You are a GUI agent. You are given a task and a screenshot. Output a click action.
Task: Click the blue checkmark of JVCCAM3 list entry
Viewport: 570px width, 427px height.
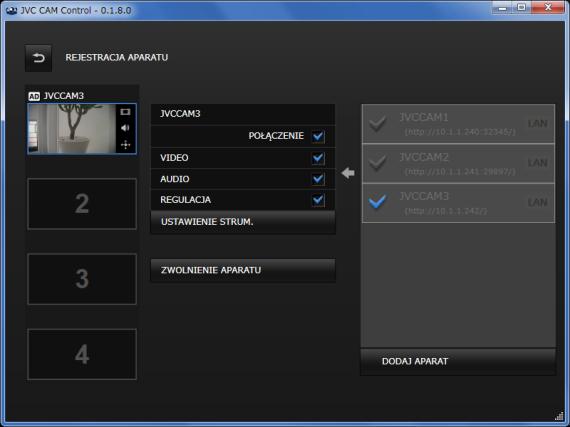pyautogui.click(x=377, y=202)
